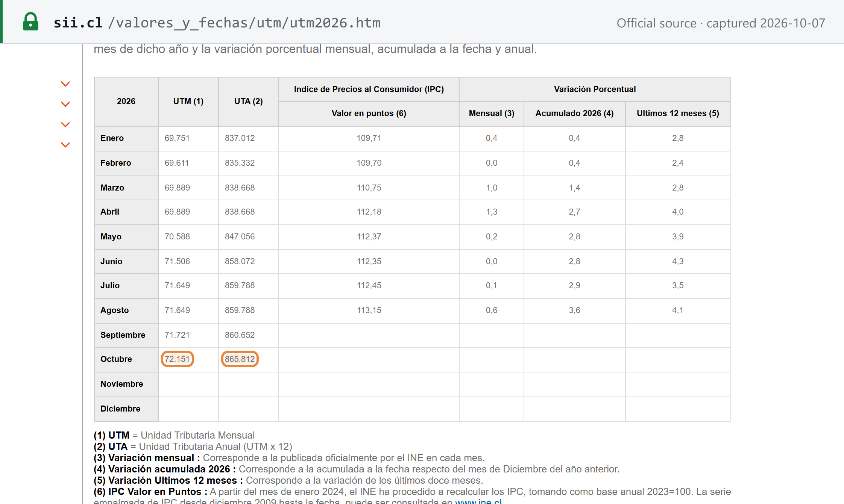844x504 pixels.
Task: Click the Junio UTM value 71.506
Action: (x=177, y=261)
